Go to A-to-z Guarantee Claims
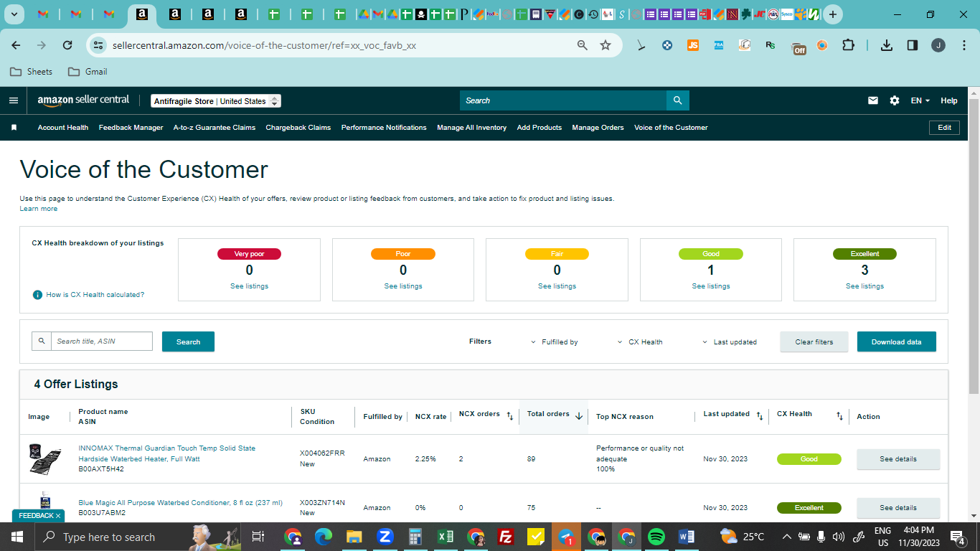 215,128
